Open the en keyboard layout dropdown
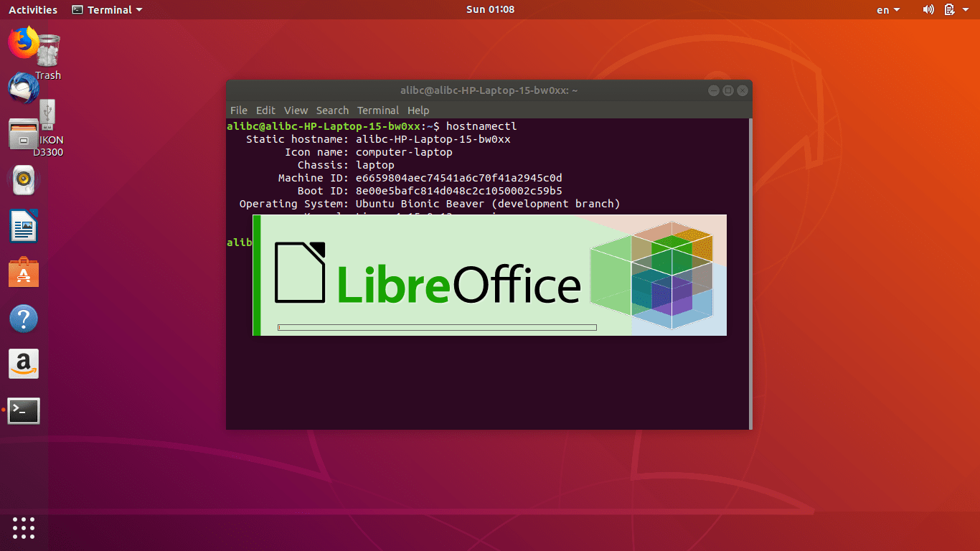The width and height of the screenshot is (980, 551). pyautogui.click(x=888, y=10)
